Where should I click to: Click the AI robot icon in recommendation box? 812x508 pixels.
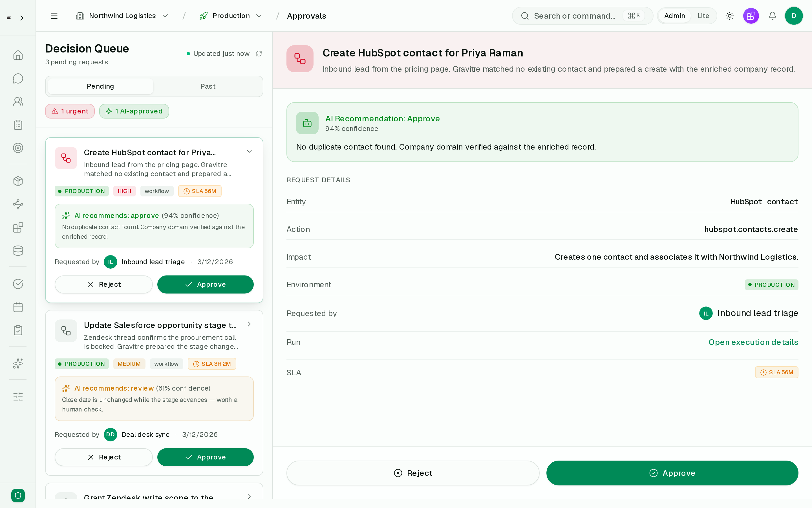click(307, 123)
